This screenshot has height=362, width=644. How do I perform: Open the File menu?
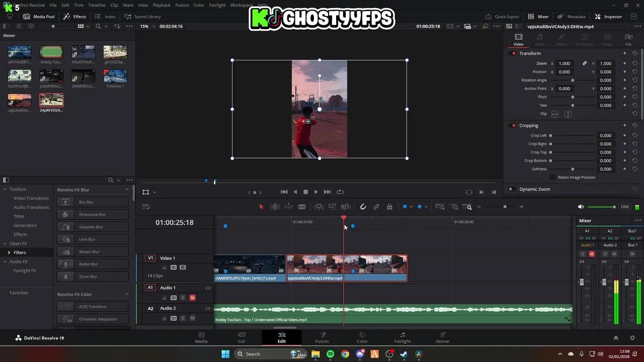[x=53, y=5]
